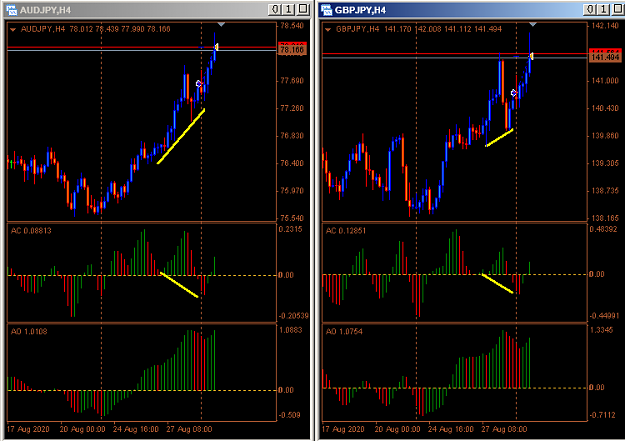
Task: Click the 24 Aug 16:00 date in AUDJPY
Action: (x=136, y=429)
